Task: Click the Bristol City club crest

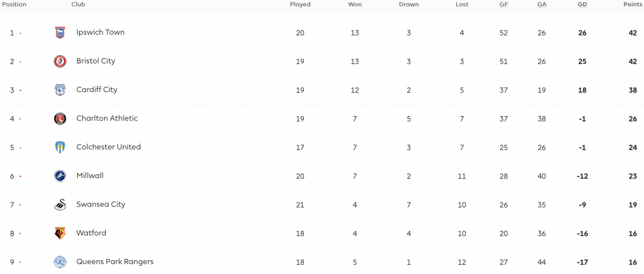Action: (x=60, y=61)
